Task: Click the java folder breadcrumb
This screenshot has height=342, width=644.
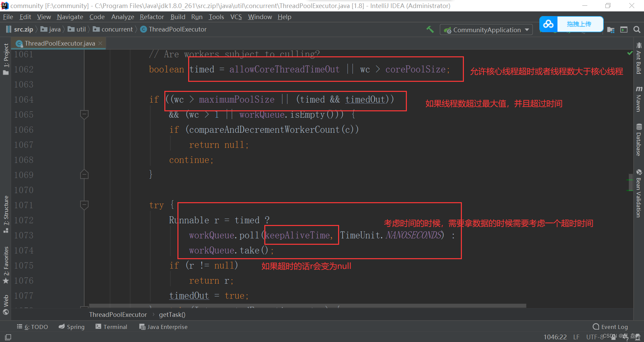Action: tap(51, 30)
